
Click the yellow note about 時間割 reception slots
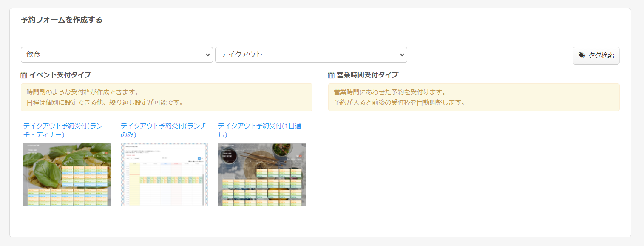[166, 97]
